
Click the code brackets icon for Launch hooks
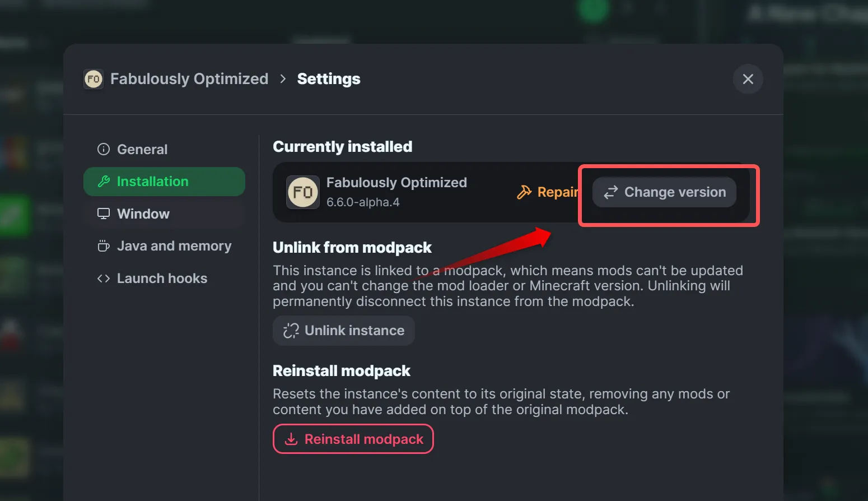(104, 279)
